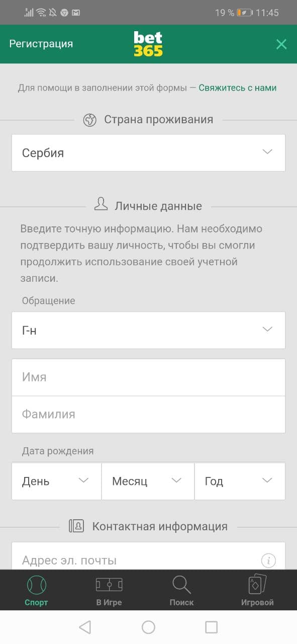Select birth День dropdown
297x644 pixels.
(56, 481)
